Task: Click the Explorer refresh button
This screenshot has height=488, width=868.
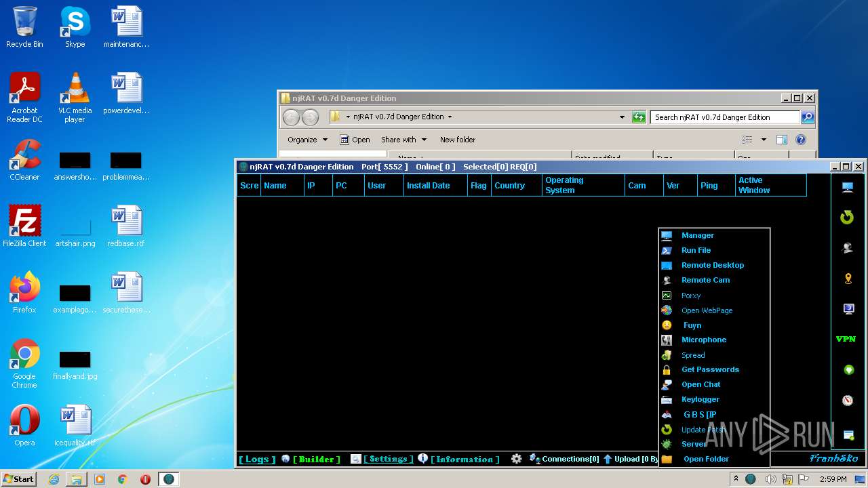Action: pos(639,117)
